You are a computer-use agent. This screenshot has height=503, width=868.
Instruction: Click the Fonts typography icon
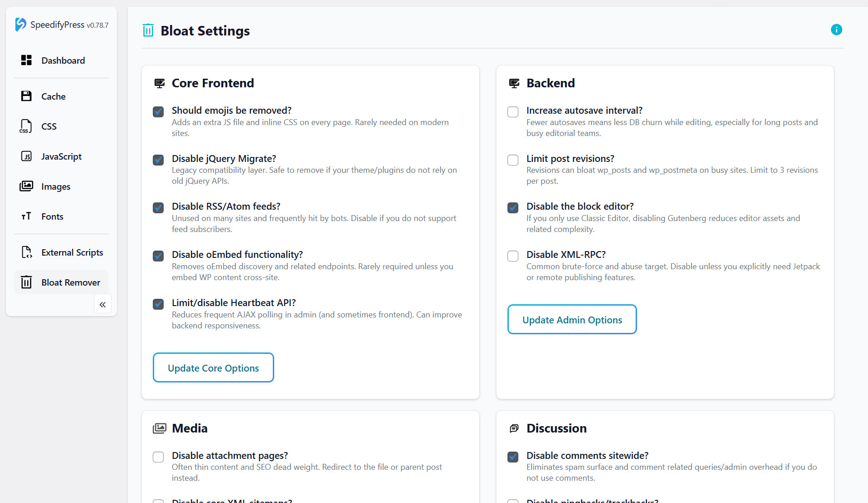26,216
